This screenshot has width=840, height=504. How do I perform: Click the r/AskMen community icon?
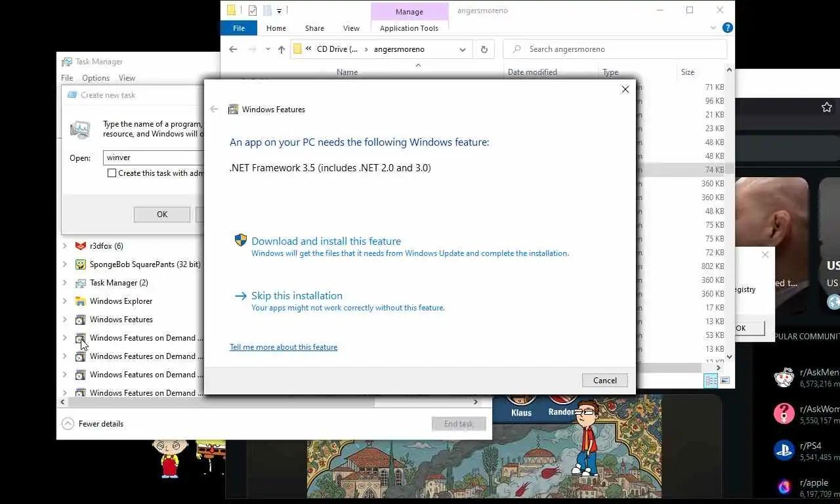(x=784, y=377)
